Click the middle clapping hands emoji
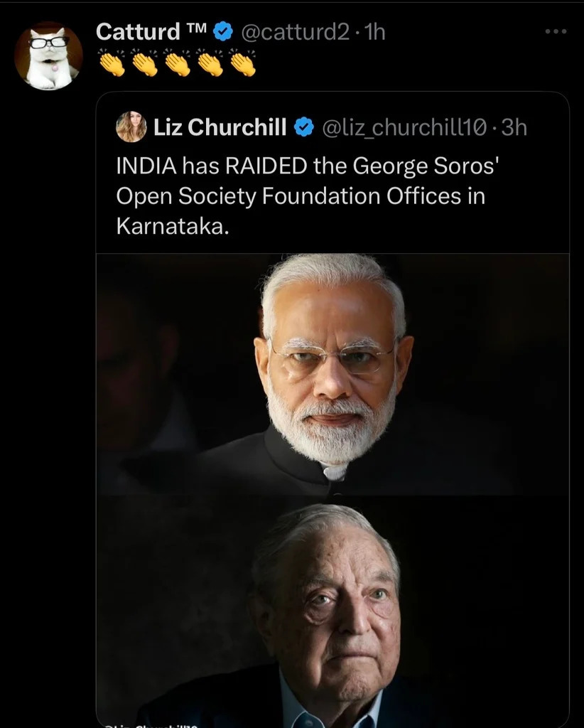The height and width of the screenshot is (728, 584). 178,64
